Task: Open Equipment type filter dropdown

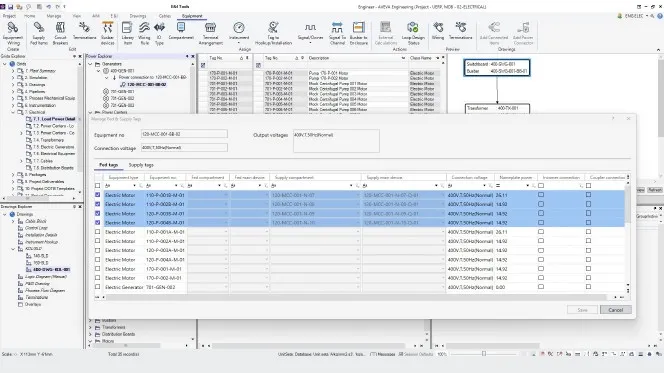Action: point(135,186)
